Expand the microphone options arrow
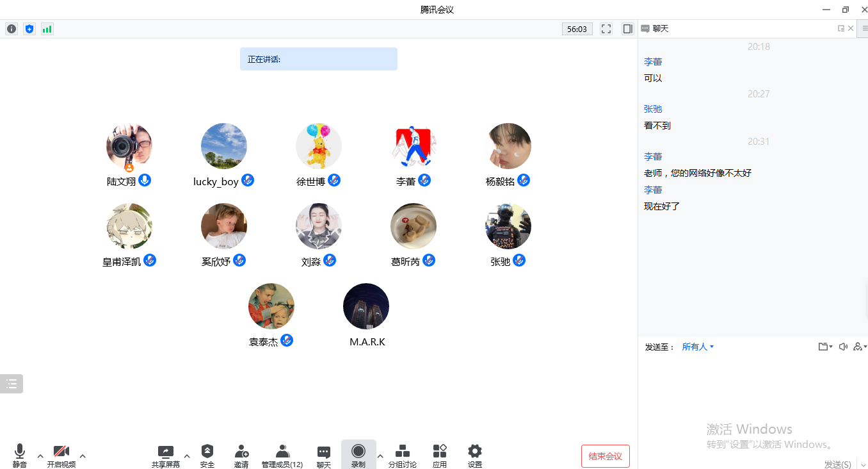Image resolution: width=868 pixels, height=469 pixels. 40,456
